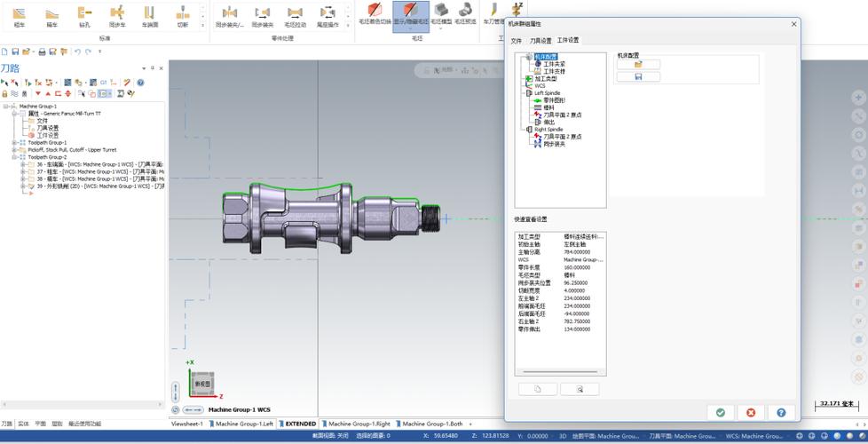This screenshot has height=444, width=868.
Task: Click the green checkmark OK button
Action: tap(720, 412)
